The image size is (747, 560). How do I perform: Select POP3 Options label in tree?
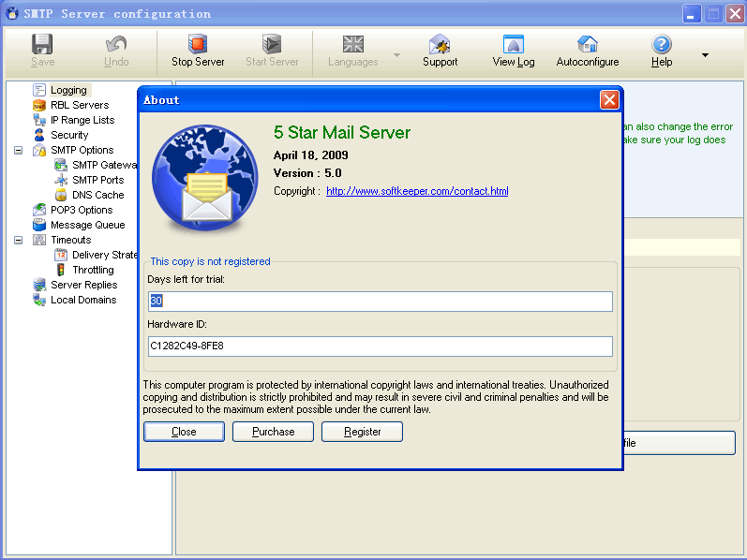pyautogui.click(x=82, y=210)
